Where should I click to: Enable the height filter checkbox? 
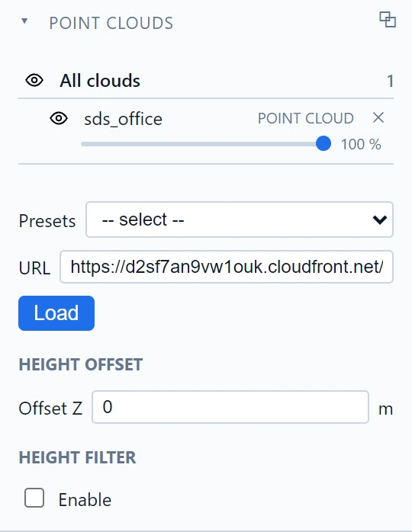34,498
